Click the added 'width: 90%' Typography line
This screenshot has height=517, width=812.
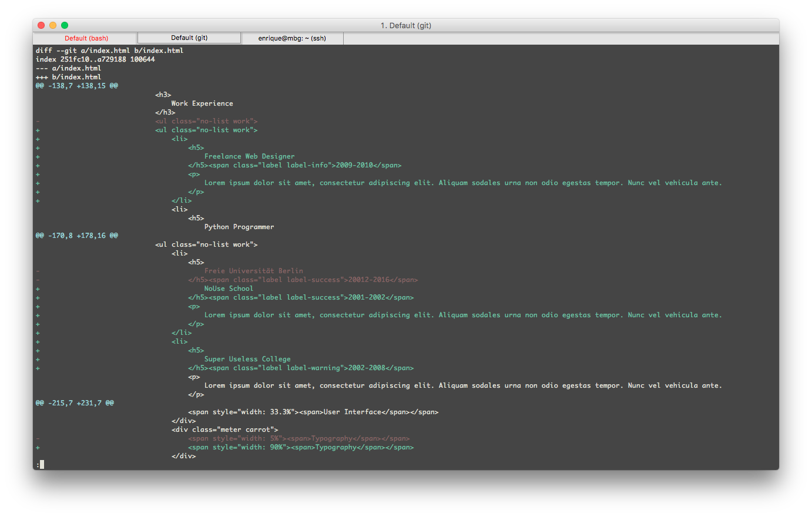[301, 447]
